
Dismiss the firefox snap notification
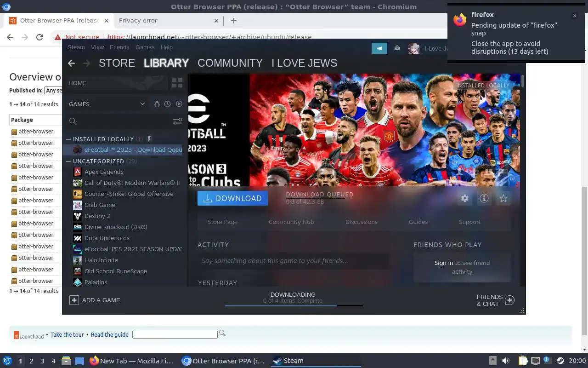[574, 16]
